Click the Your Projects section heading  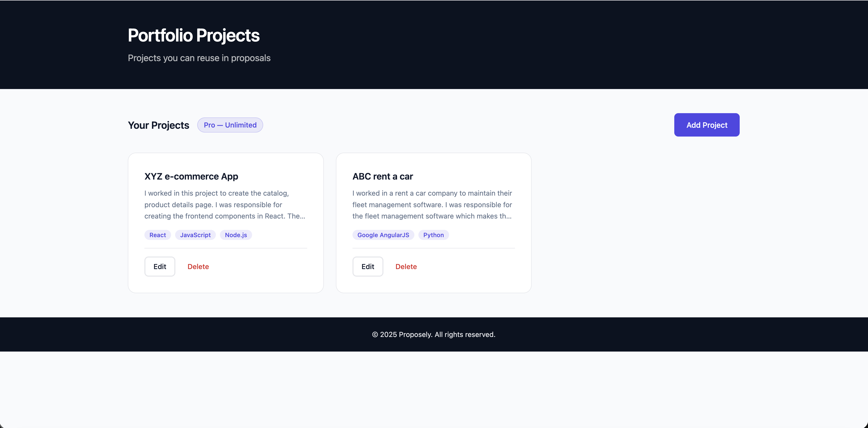158,125
